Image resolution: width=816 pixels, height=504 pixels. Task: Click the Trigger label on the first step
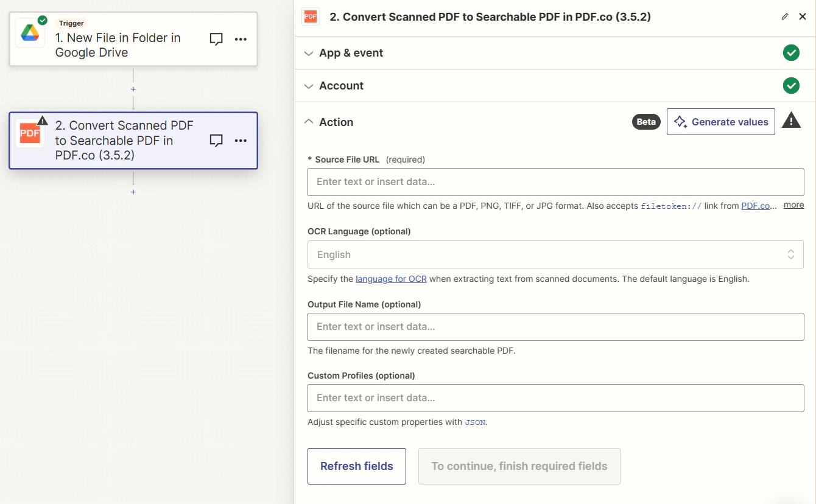(x=71, y=23)
